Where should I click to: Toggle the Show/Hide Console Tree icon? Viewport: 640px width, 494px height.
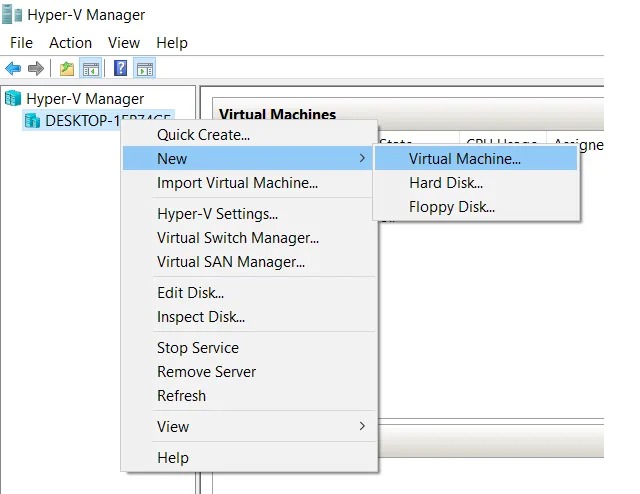tap(91, 68)
